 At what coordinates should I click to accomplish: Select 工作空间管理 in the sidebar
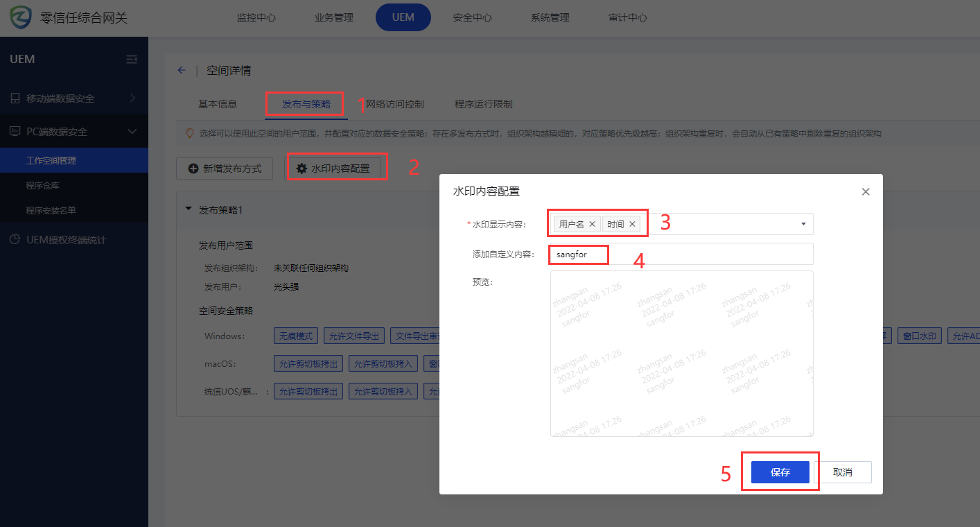coord(74,160)
